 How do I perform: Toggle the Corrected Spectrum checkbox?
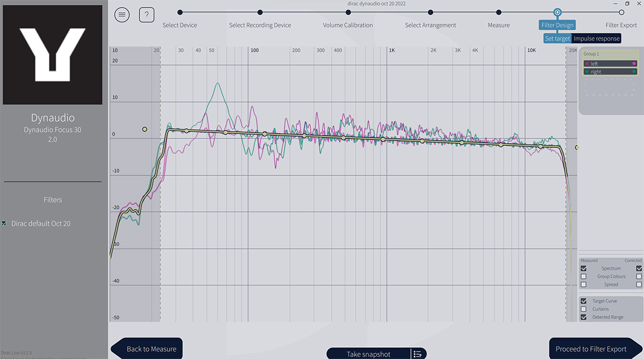[x=639, y=268]
